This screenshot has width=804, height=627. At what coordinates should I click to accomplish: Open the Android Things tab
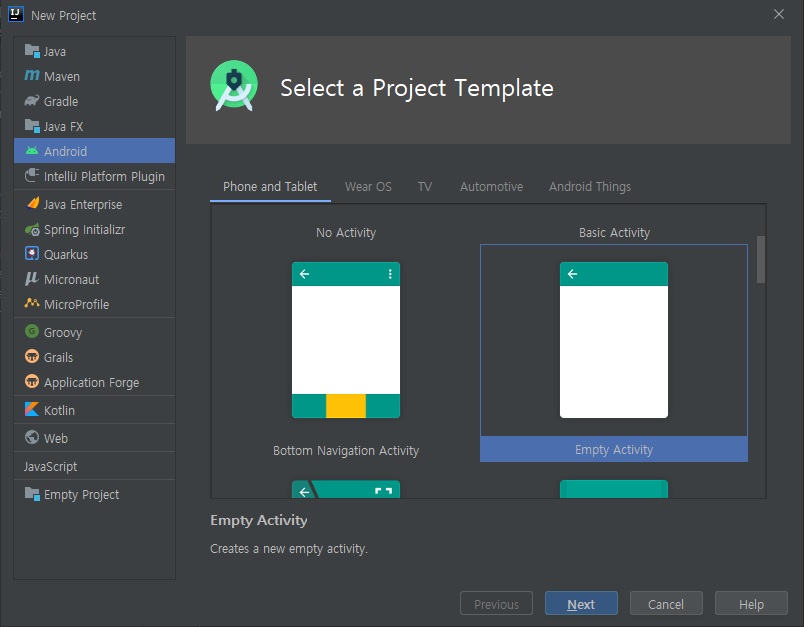590,187
